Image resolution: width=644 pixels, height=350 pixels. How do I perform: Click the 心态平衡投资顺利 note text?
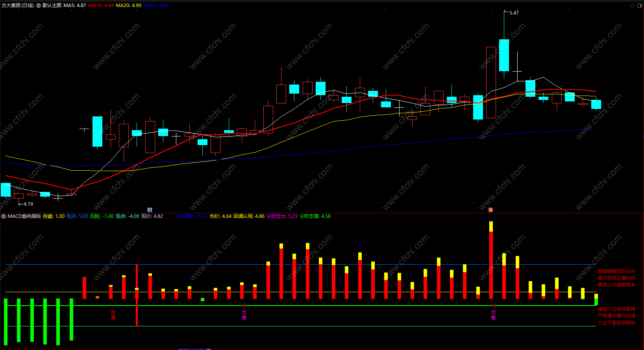[616, 323]
